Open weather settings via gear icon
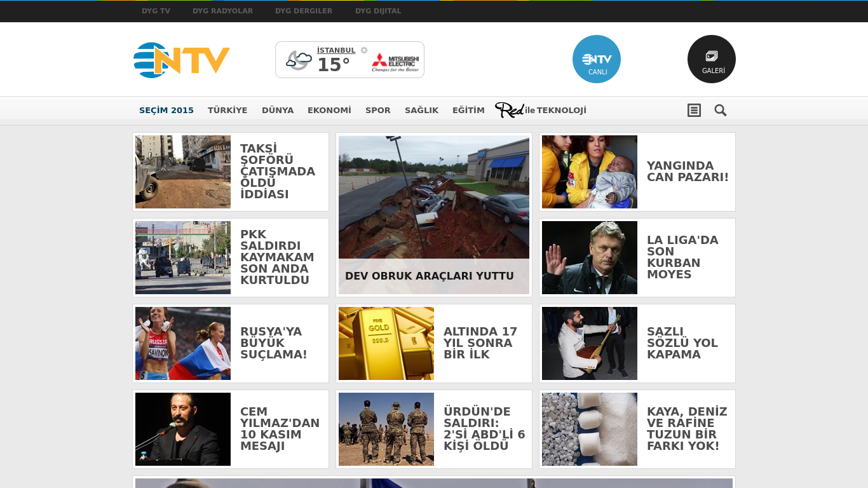 tap(363, 49)
